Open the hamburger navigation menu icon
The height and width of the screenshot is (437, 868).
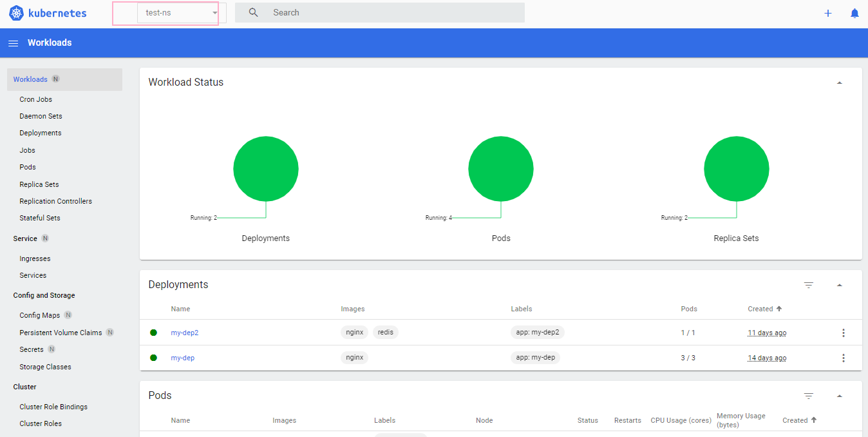tap(13, 43)
